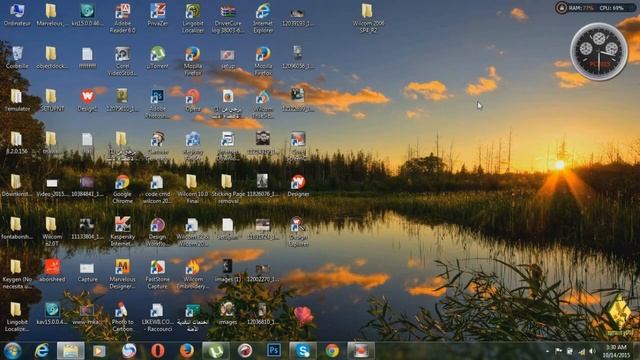Screen dimensions: 640x360
Task: Open the Design Explorer shortcut
Action: click(298, 231)
